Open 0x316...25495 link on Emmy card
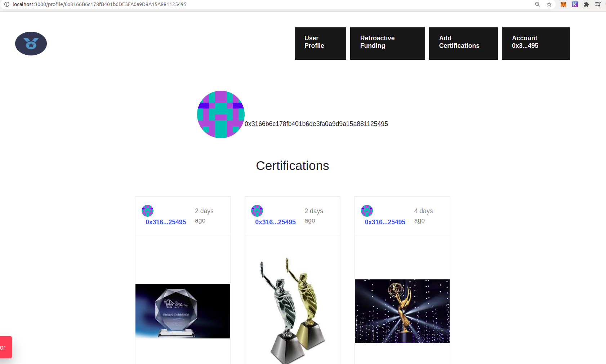This screenshot has width=606, height=364. (385, 222)
